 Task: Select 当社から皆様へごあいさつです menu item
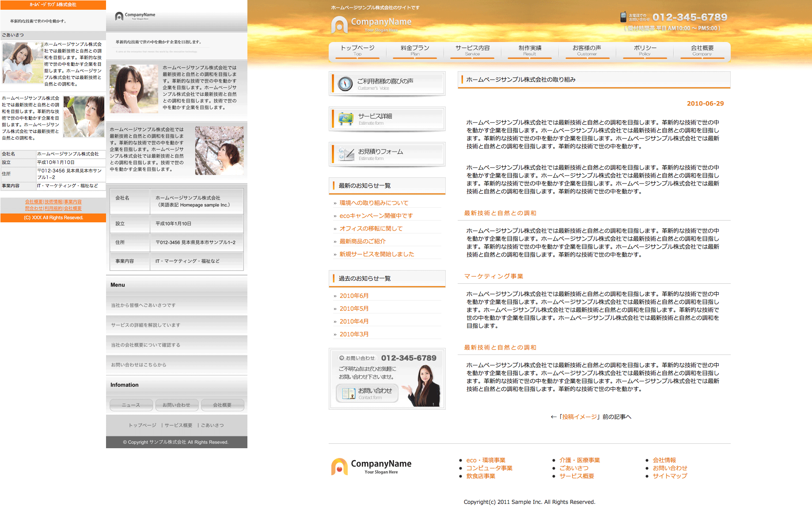(143, 305)
